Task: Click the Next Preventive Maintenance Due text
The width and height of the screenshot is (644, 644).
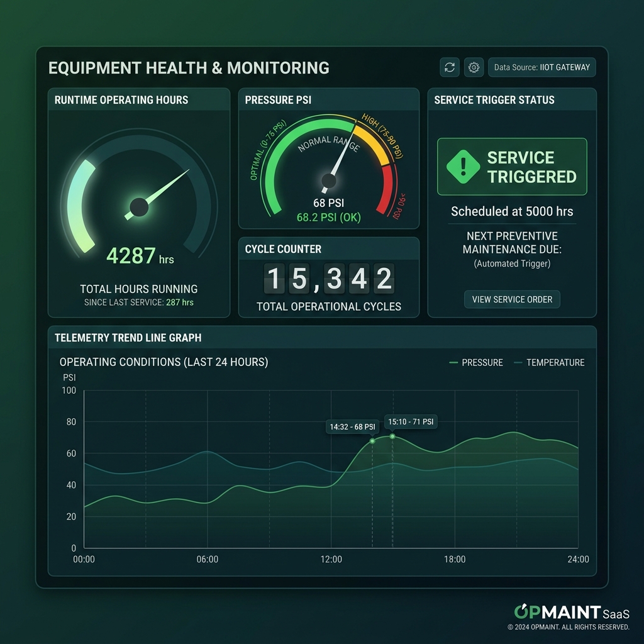Action: coord(512,242)
